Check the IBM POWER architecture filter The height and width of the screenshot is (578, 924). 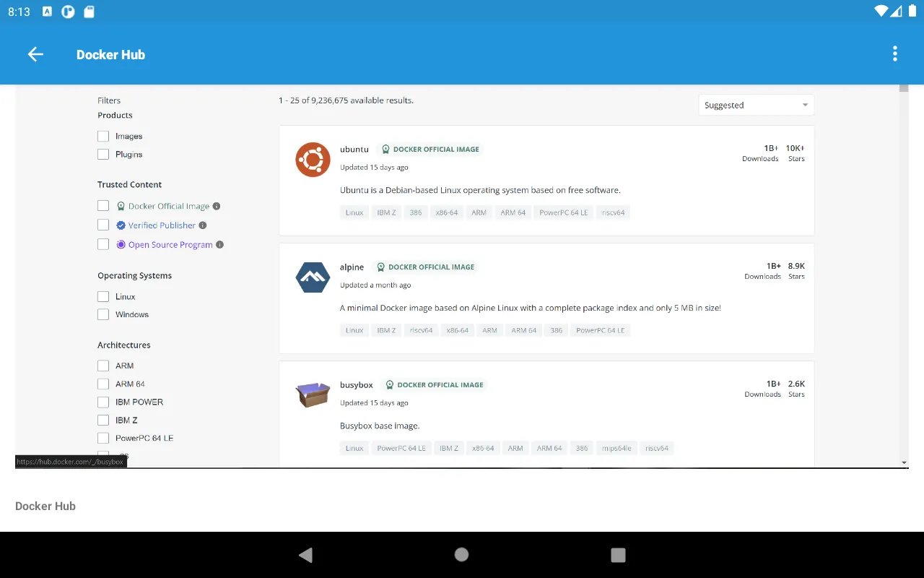[x=103, y=402]
